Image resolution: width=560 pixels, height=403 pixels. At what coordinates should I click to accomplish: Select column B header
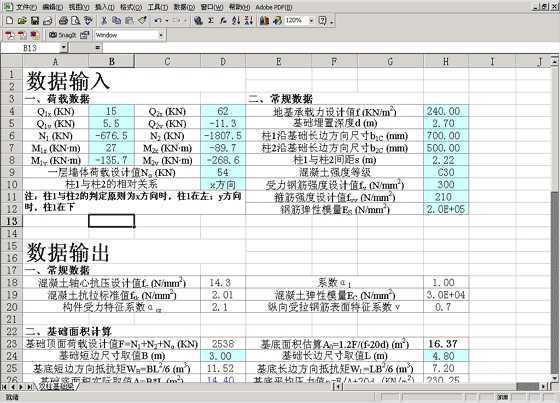(x=111, y=61)
